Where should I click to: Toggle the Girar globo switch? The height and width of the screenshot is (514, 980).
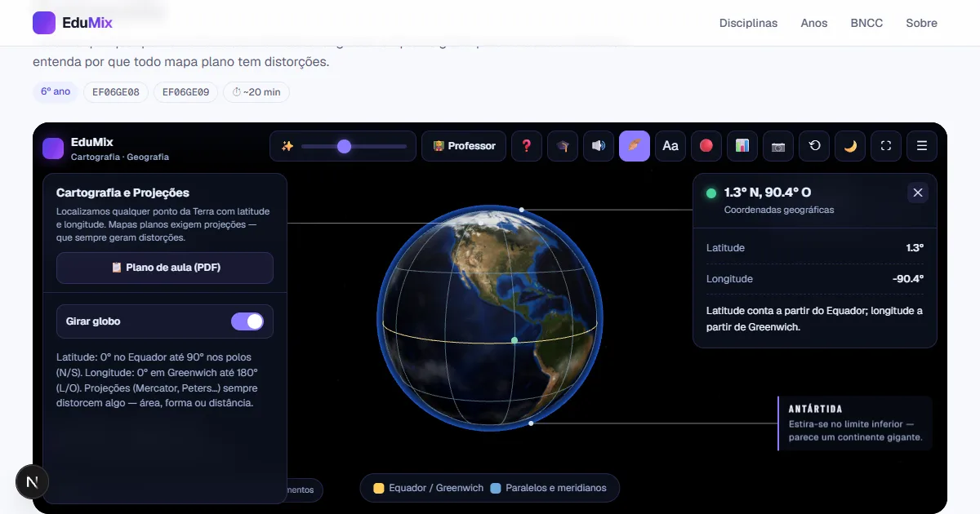coord(247,321)
